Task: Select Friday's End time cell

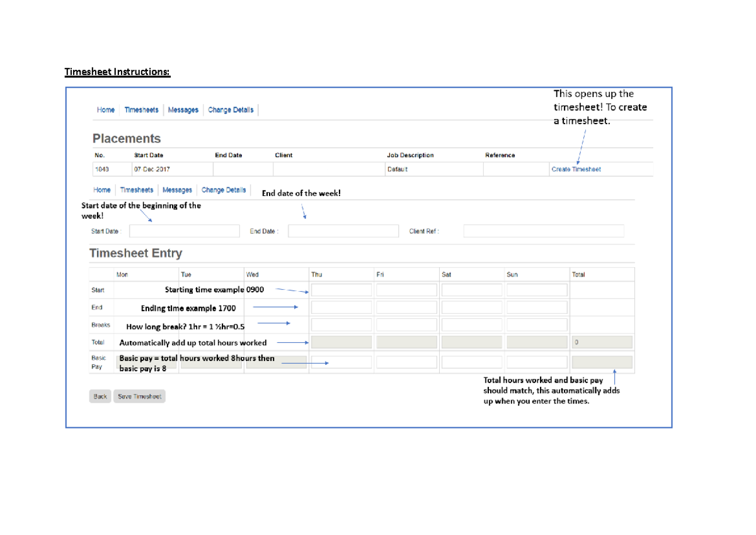Action: pos(406,306)
